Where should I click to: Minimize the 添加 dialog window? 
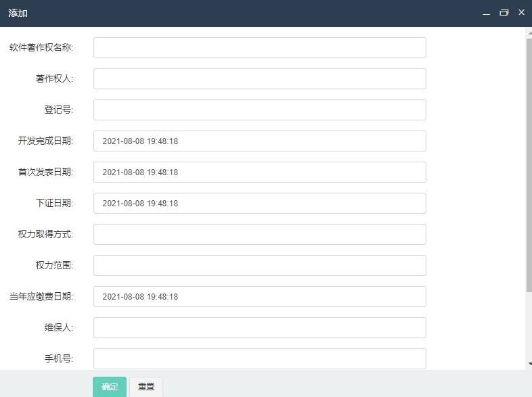click(x=486, y=13)
